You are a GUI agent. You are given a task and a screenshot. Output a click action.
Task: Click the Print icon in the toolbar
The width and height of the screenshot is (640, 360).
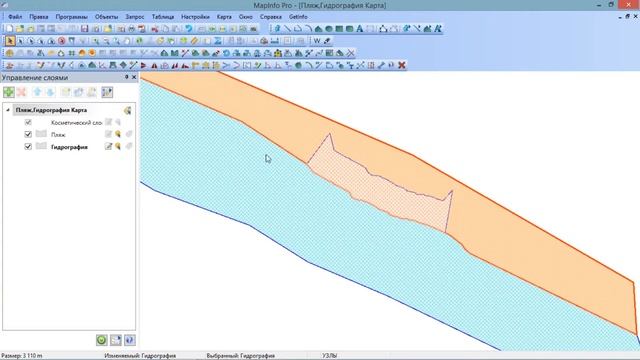[x=131, y=29]
